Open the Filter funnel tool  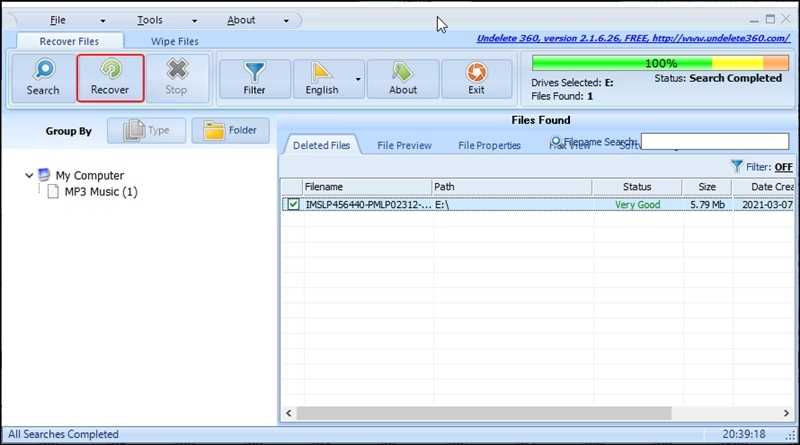[254, 72]
